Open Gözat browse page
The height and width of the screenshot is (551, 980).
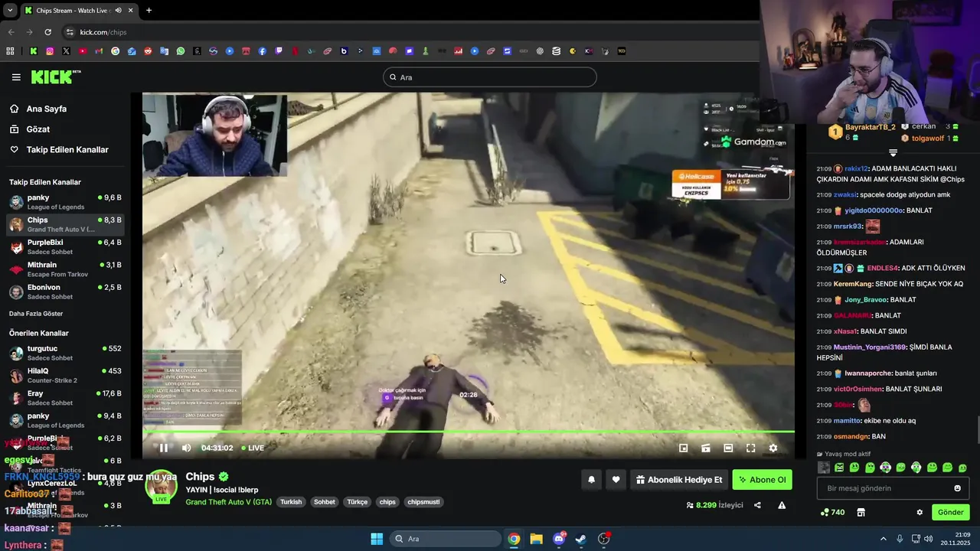pos(38,129)
